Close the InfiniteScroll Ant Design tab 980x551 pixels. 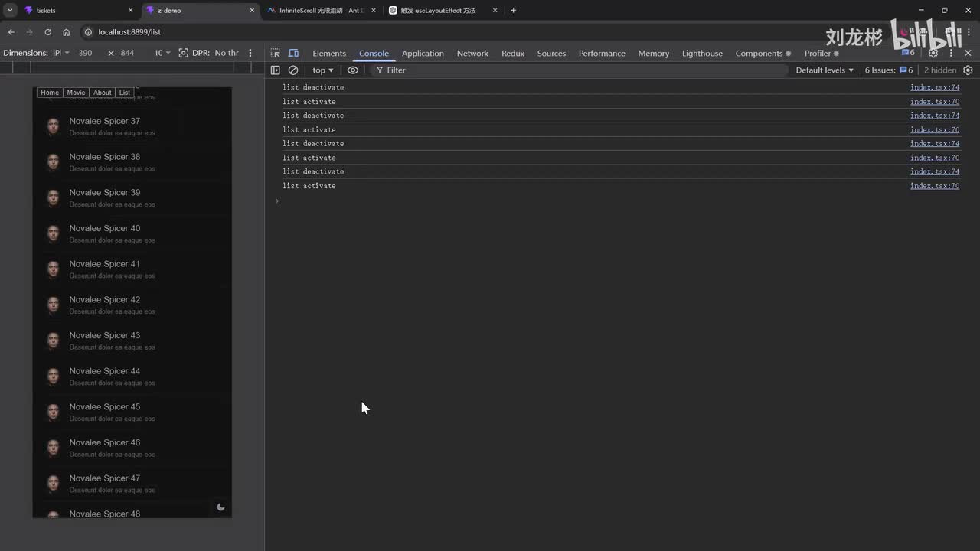[374, 11]
